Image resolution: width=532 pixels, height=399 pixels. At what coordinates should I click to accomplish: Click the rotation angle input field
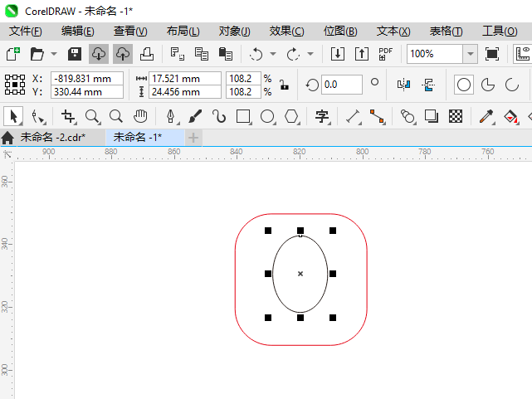(341, 85)
